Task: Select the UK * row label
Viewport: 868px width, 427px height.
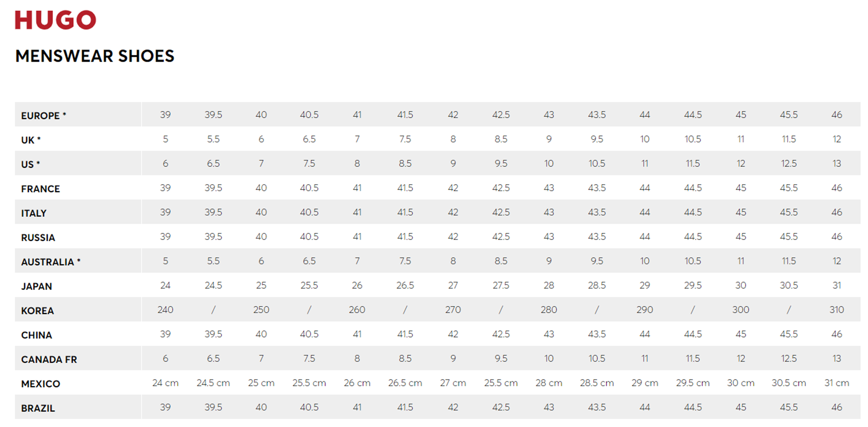Action: coord(31,140)
